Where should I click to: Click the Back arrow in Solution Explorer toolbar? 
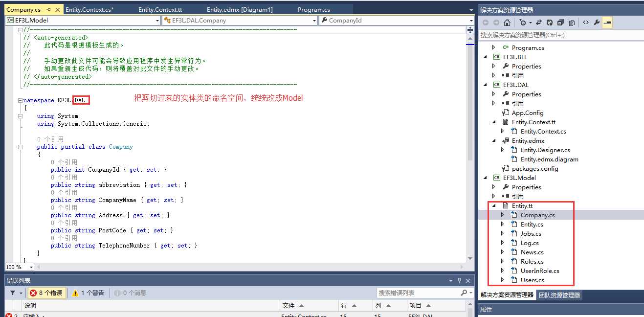(x=486, y=23)
